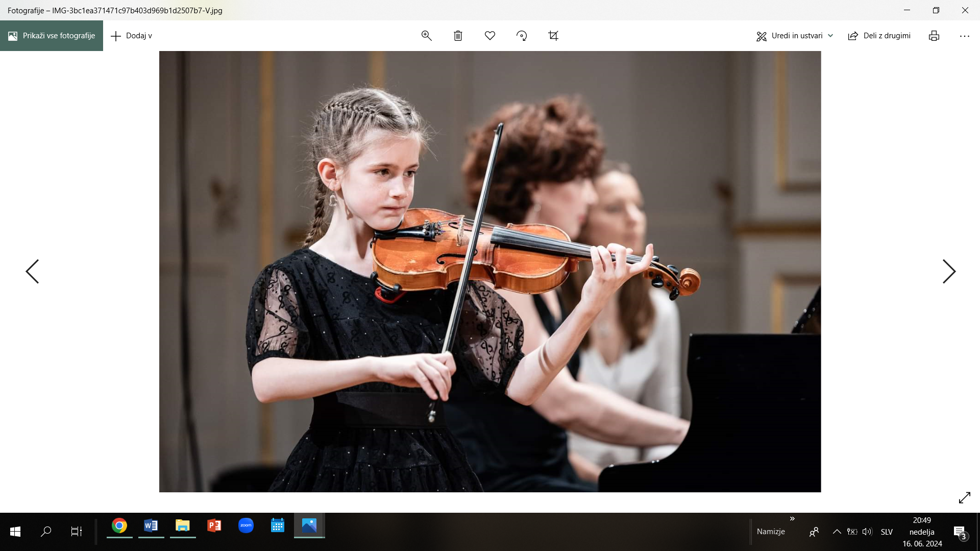Open the three-dots more options menu

point(965,36)
